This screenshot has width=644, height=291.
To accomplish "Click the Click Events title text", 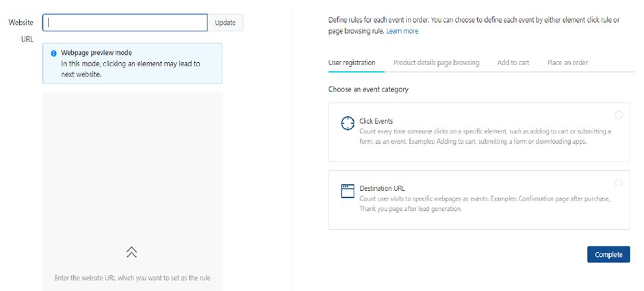I will click(376, 121).
